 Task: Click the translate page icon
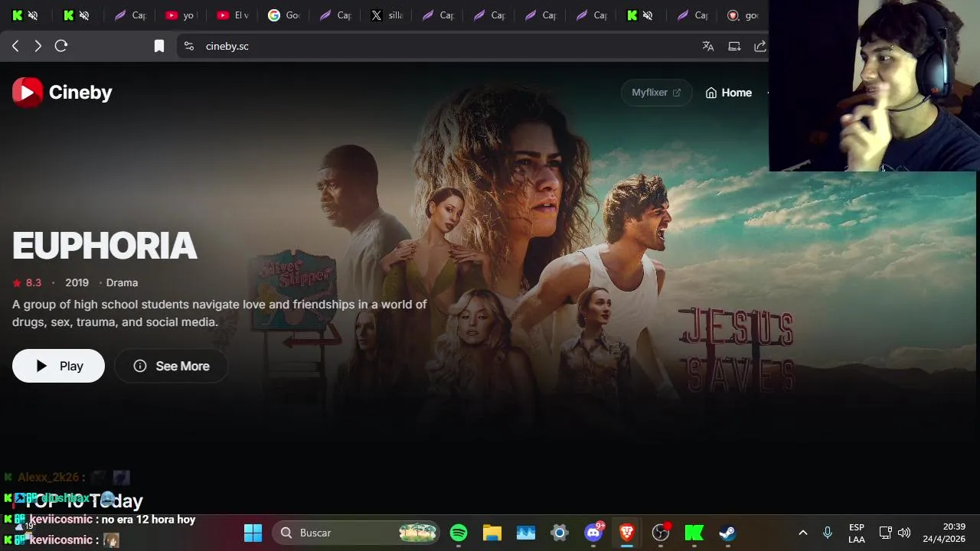708,46
